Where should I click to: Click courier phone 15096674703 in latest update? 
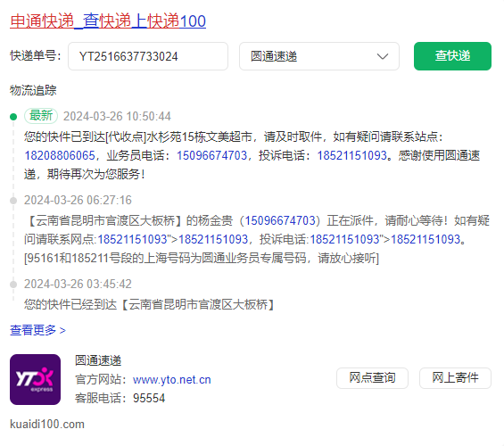[x=211, y=155]
